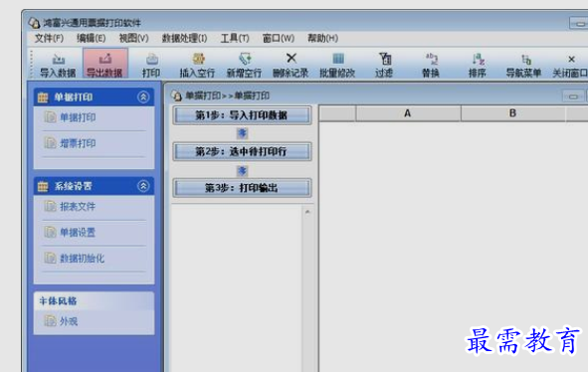Screen dimensions: 588x372
Task: Click 第2步：选中待打印行 button
Action: [x=242, y=151]
